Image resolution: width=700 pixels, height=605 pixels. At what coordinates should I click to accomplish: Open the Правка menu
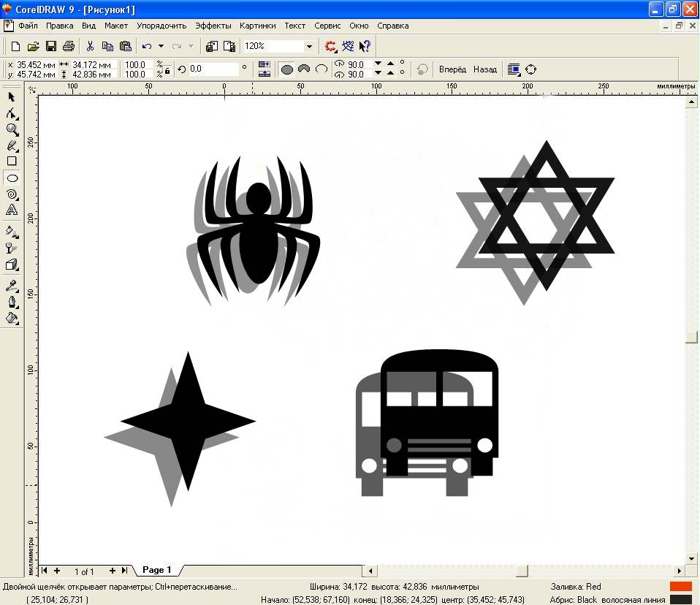(x=60, y=26)
